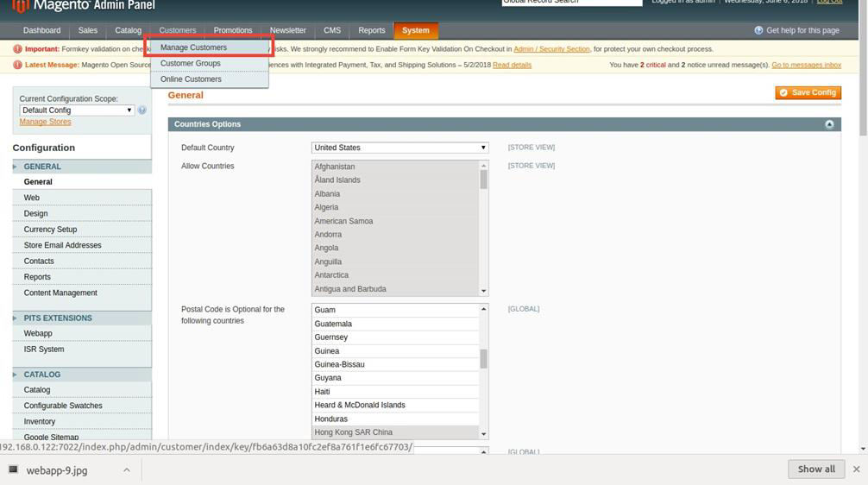
Task: Close the browser download bar
Action: pos(856,469)
